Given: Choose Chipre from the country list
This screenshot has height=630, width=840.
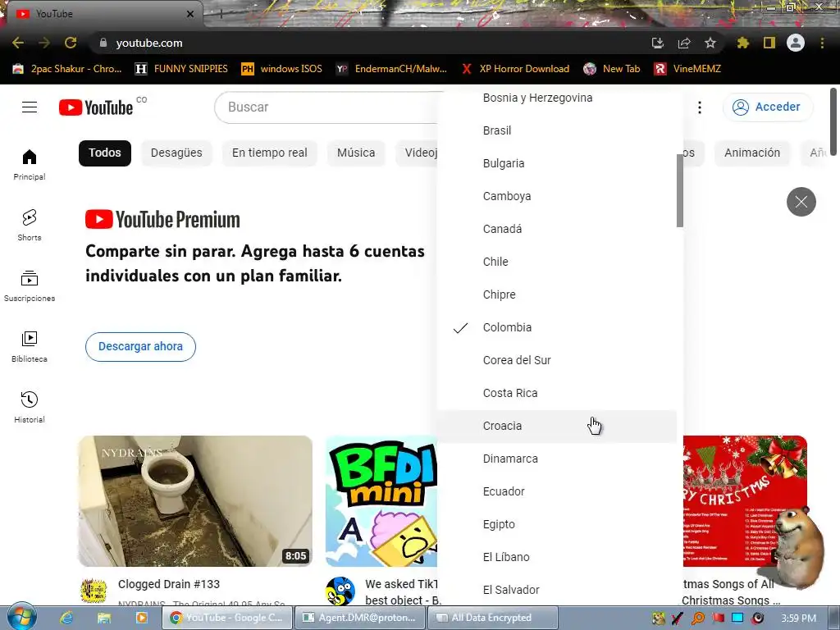Looking at the screenshot, I should [557, 294].
